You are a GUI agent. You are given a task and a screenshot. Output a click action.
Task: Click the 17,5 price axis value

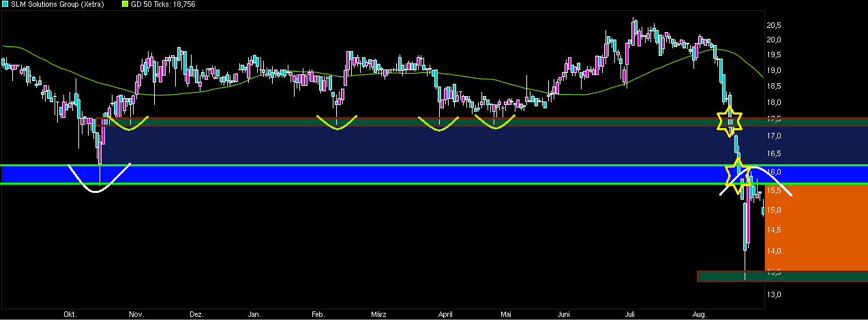point(774,119)
